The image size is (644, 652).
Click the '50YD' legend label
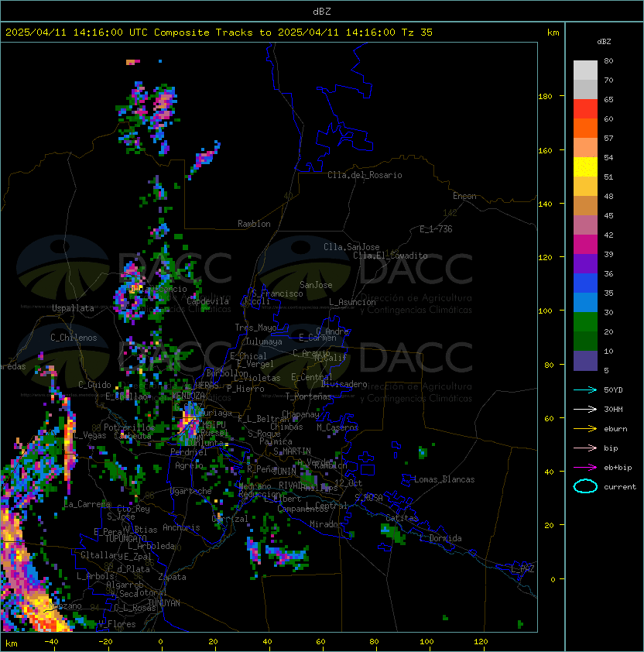click(613, 389)
